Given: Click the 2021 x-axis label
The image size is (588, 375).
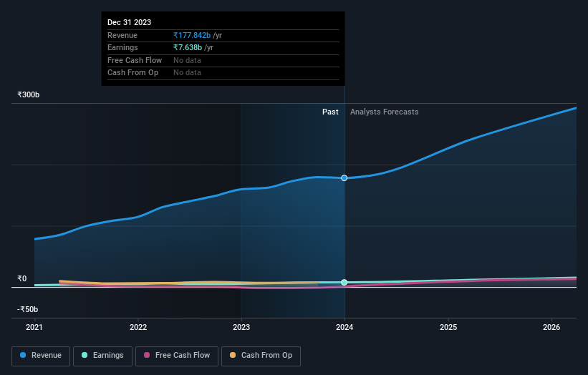Looking at the screenshot, I should (x=34, y=327).
